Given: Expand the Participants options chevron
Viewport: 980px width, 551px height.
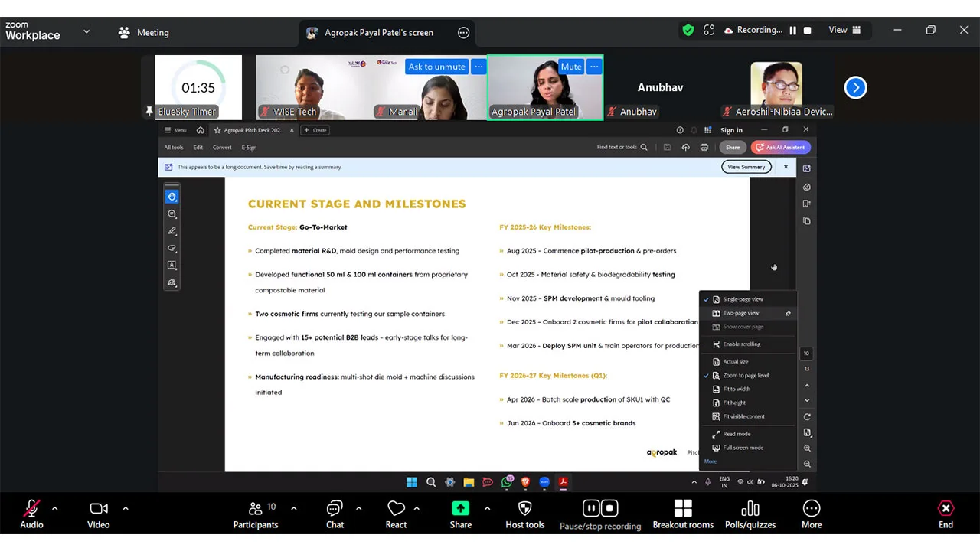Looking at the screenshot, I should (x=293, y=508).
